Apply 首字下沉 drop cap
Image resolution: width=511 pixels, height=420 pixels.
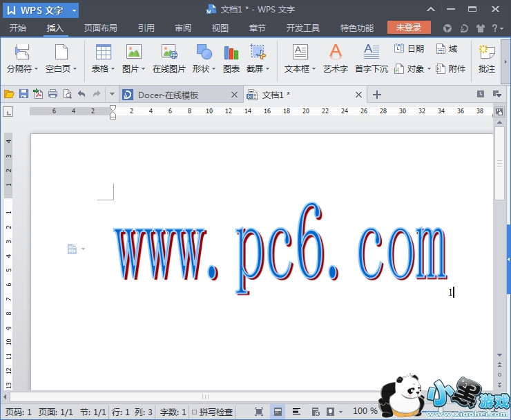372,59
